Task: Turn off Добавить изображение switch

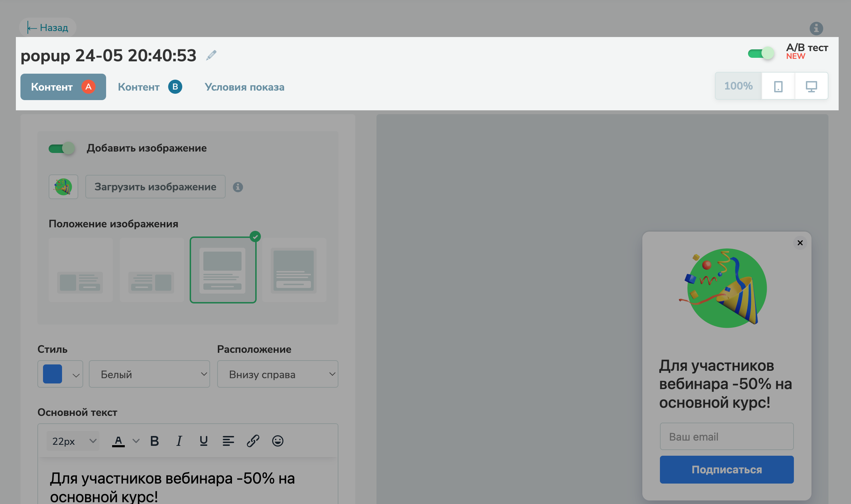Action: pos(62,148)
